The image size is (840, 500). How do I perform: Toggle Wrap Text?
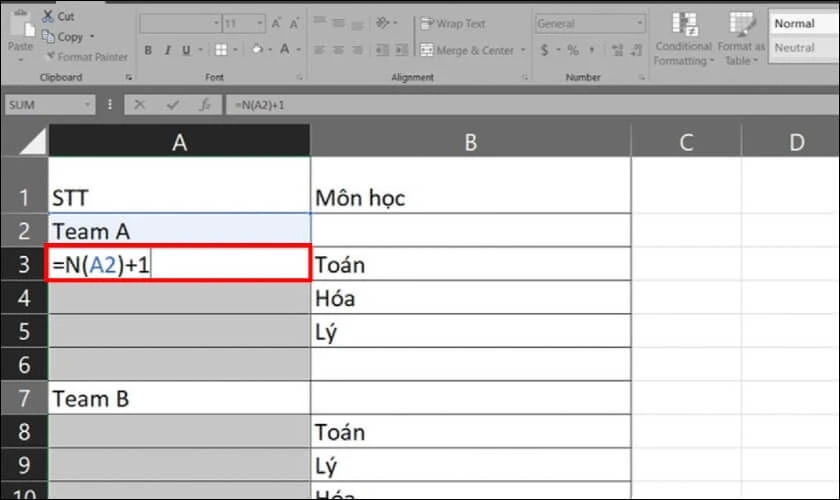[x=452, y=24]
